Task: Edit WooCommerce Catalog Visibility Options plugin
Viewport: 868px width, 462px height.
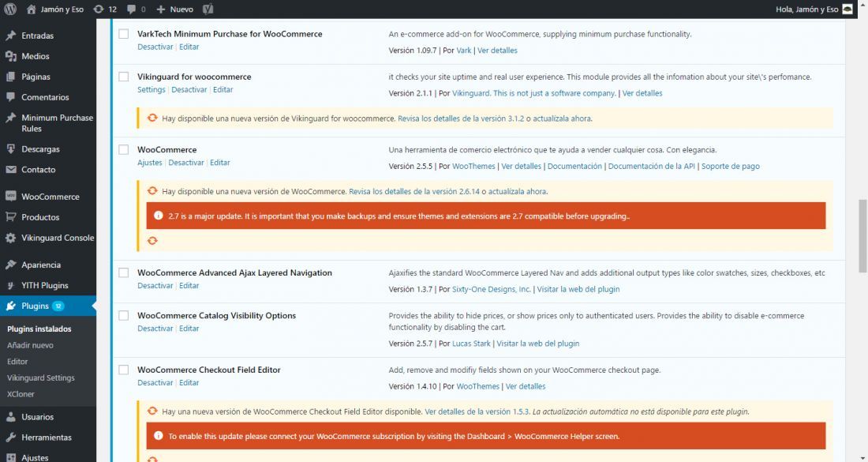Action: (x=189, y=329)
